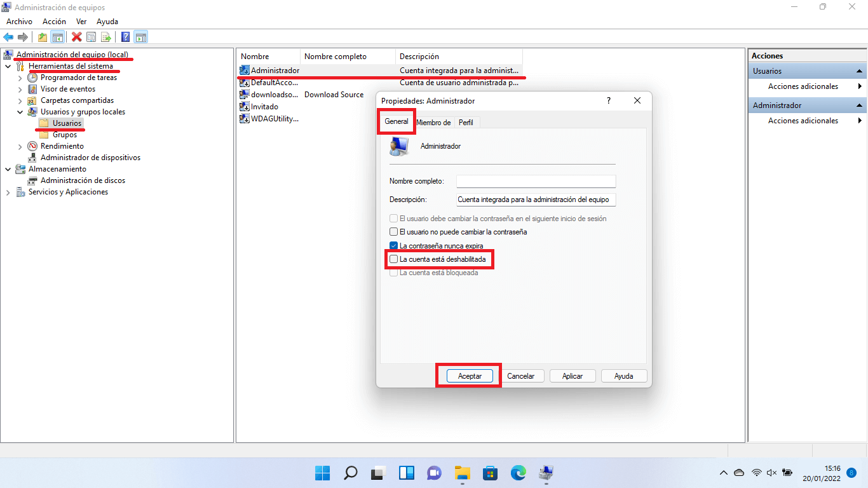Viewport: 868px width, 488px height.
Task: Collapse the Usuarios actions section arrow
Action: pyautogui.click(x=860, y=71)
